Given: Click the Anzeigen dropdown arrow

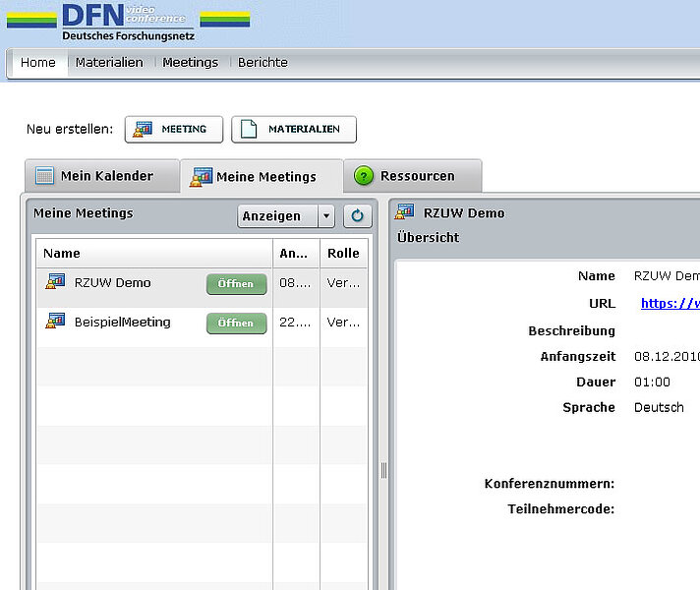Looking at the screenshot, I should coord(326,216).
